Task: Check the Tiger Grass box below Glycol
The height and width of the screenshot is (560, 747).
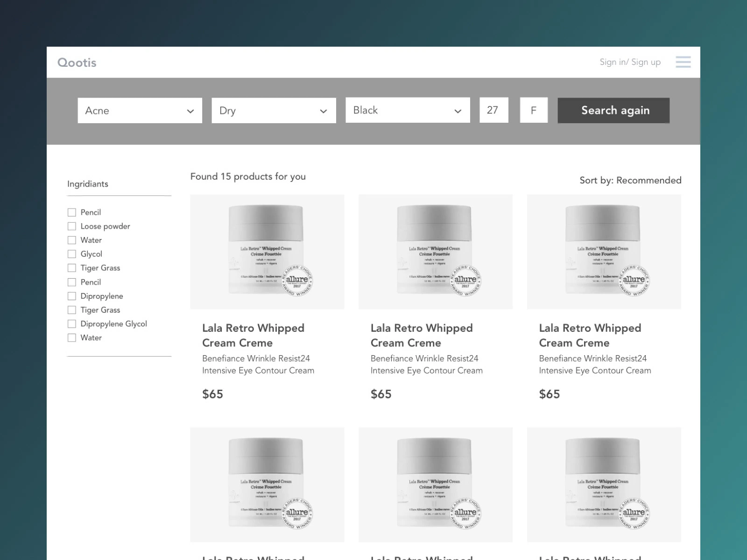Action: click(72, 268)
